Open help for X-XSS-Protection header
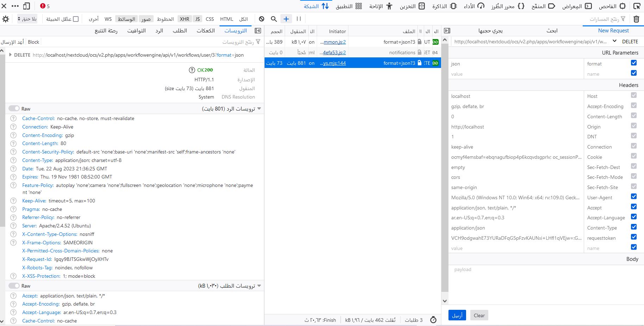Image resolution: width=644 pixels, height=326 pixels. click(x=13, y=276)
